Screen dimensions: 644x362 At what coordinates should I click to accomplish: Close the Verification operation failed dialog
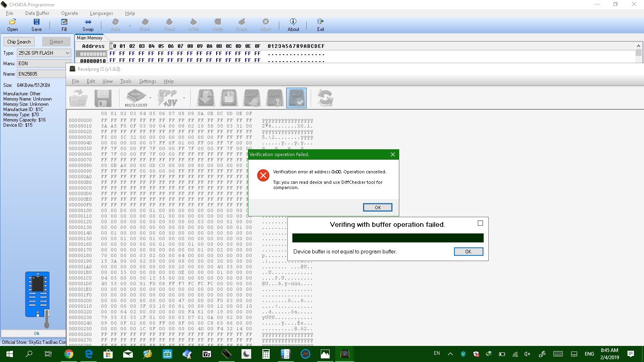pos(393,154)
